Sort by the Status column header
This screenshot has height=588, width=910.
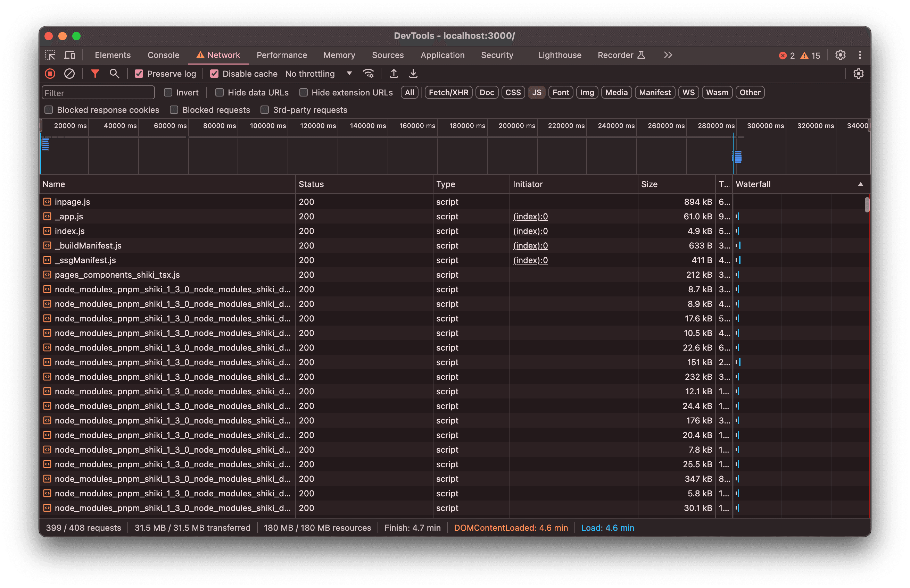pyautogui.click(x=364, y=184)
